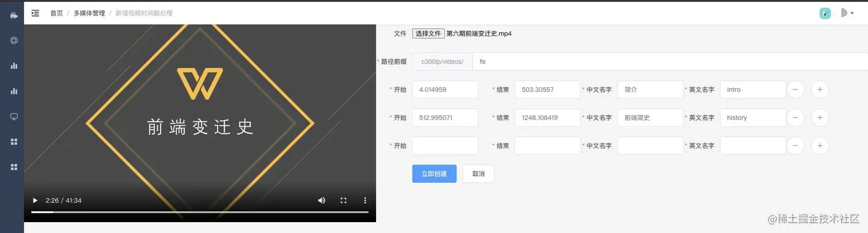Click the 路径前缀 field label
The width and height of the screenshot is (868, 233).
394,61
